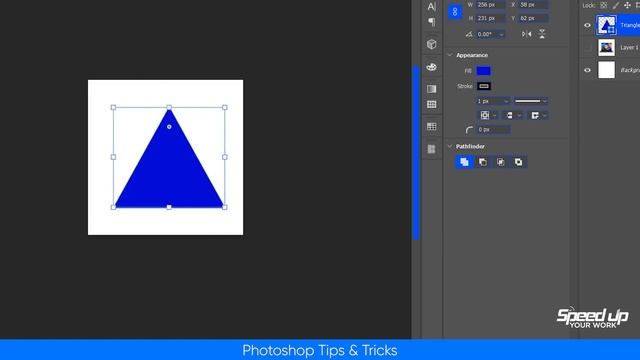Click the Y position field
640x360 pixels.
(533, 18)
